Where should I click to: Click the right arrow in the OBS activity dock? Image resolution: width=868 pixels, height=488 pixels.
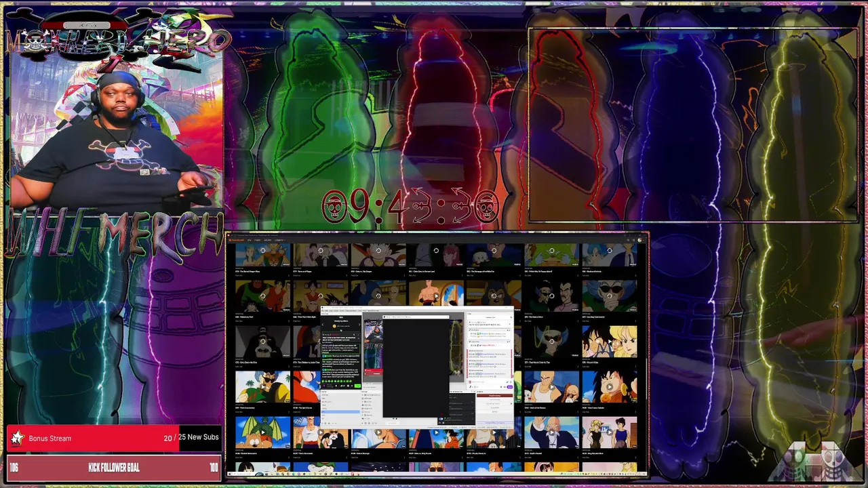click(x=359, y=325)
